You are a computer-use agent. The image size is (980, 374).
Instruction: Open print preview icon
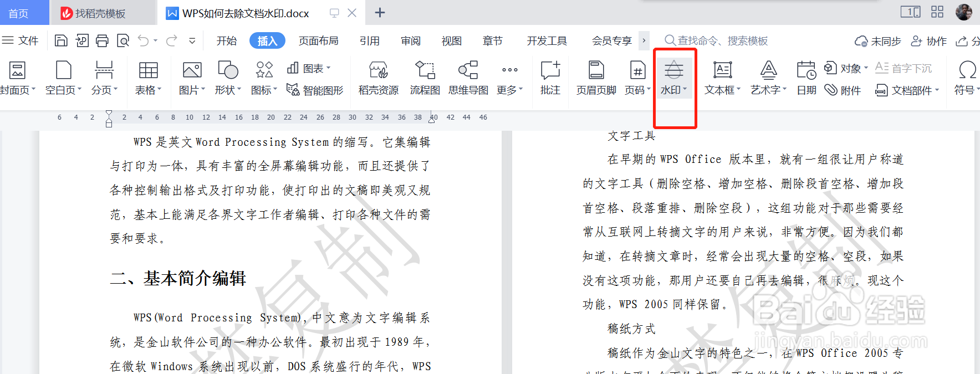click(x=122, y=40)
